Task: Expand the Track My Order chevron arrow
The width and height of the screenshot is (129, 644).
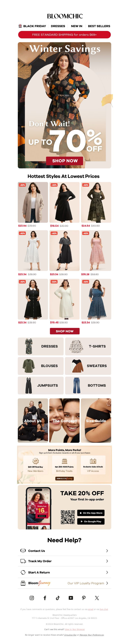Action: point(107,561)
